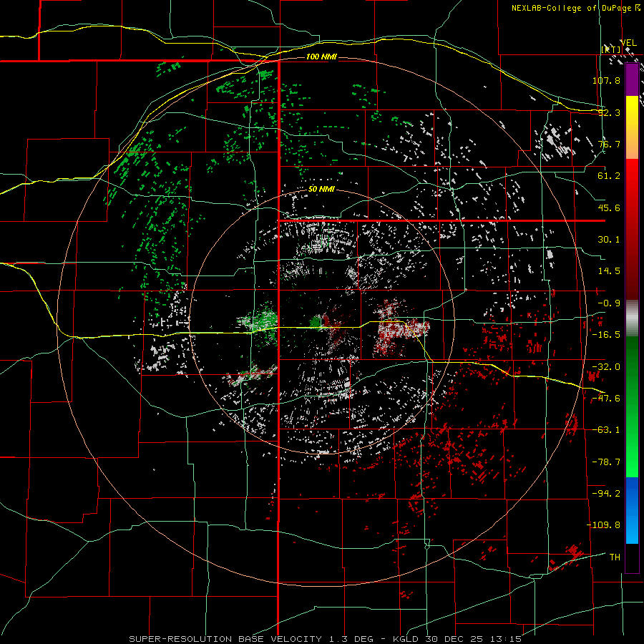This screenshot has width=644, height=644.
Task: Click the 100 NMI range ring label
Action: (x=321, y=57)
